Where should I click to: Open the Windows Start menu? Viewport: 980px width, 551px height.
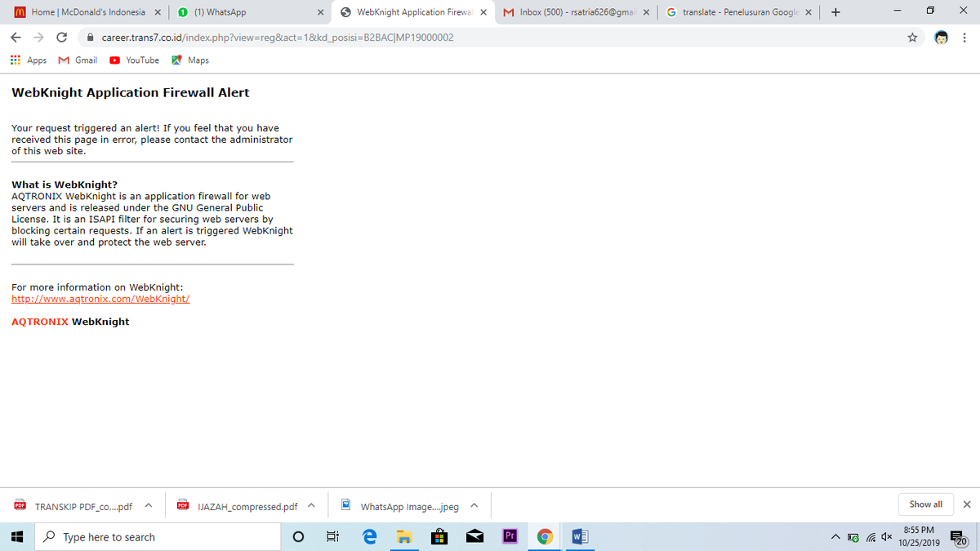[16, 537]
